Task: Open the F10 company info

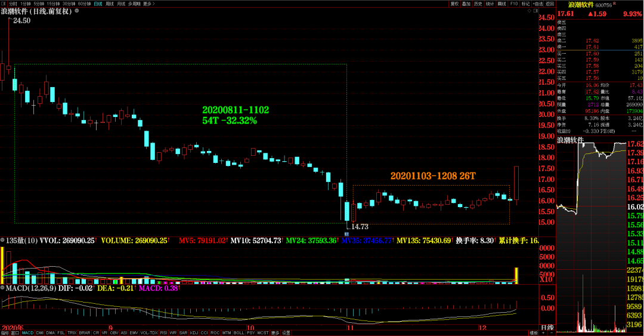Action: (514, 4)
